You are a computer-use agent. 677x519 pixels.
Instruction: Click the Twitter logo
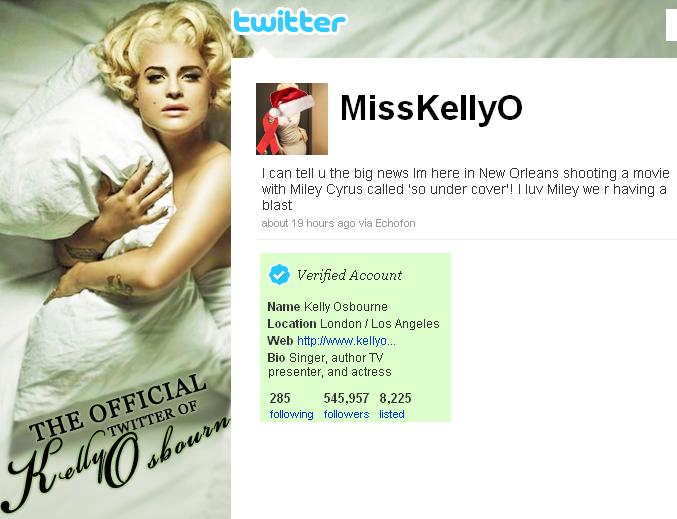[289, 22]
